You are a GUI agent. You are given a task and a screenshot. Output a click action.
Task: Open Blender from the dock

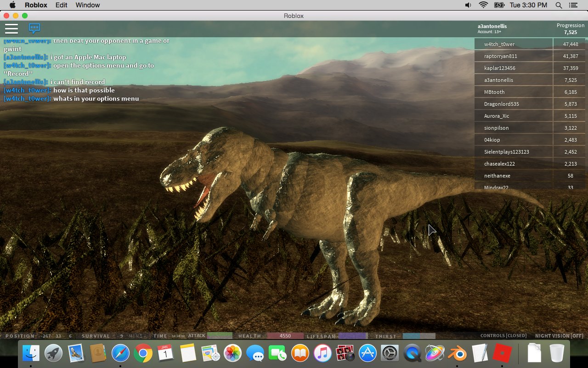click(457, 353)
